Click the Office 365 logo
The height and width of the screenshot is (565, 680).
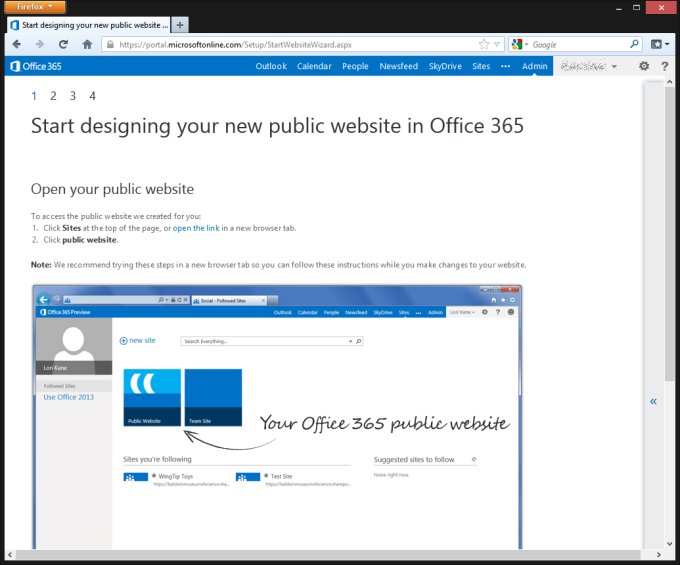tap(36, 66)
